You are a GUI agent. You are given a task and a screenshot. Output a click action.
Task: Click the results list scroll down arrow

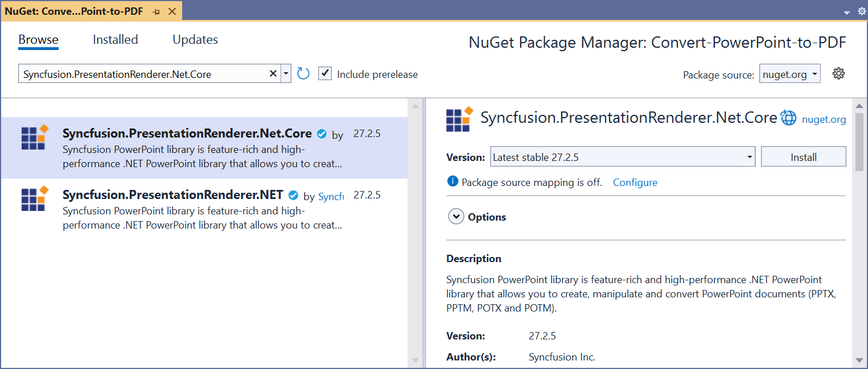pyautogui.click(x=415, y=360)
